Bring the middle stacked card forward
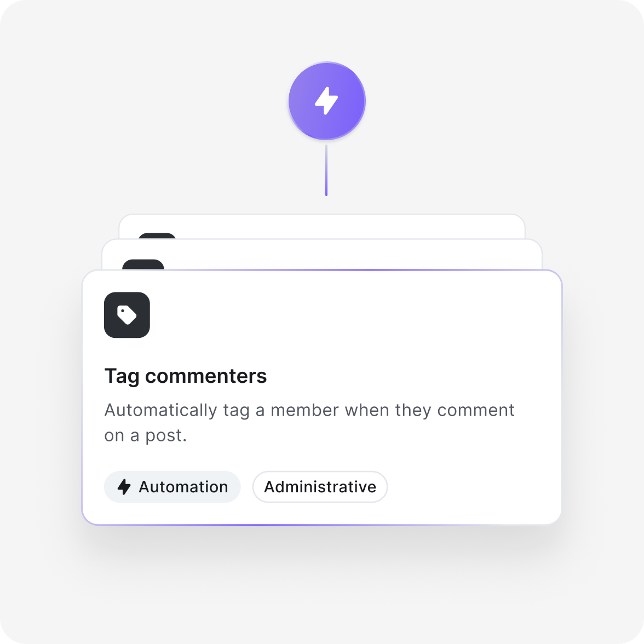 322,254
